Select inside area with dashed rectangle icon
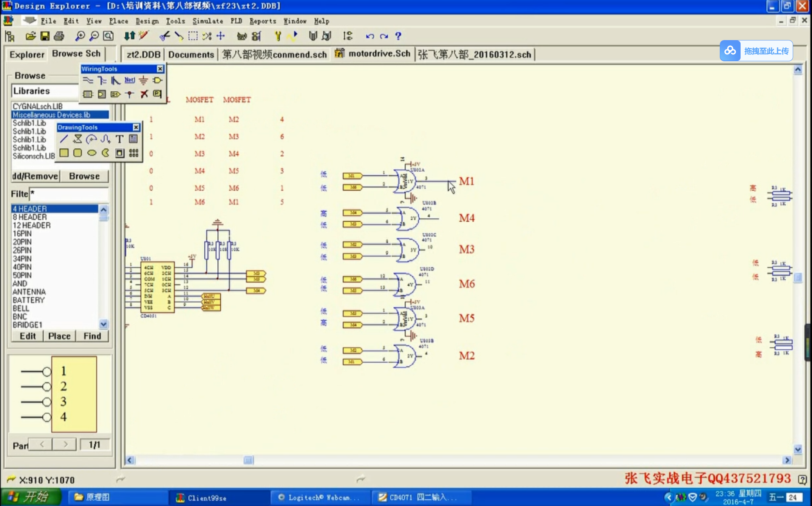This screenshot has height=506, width=812. 193,36
